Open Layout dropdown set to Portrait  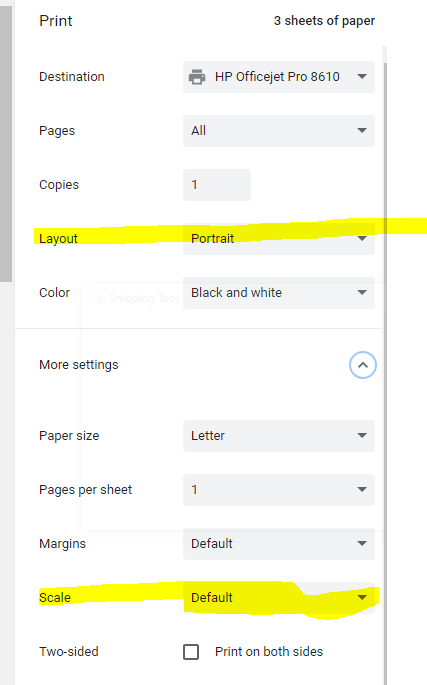[x=279, y=239]
